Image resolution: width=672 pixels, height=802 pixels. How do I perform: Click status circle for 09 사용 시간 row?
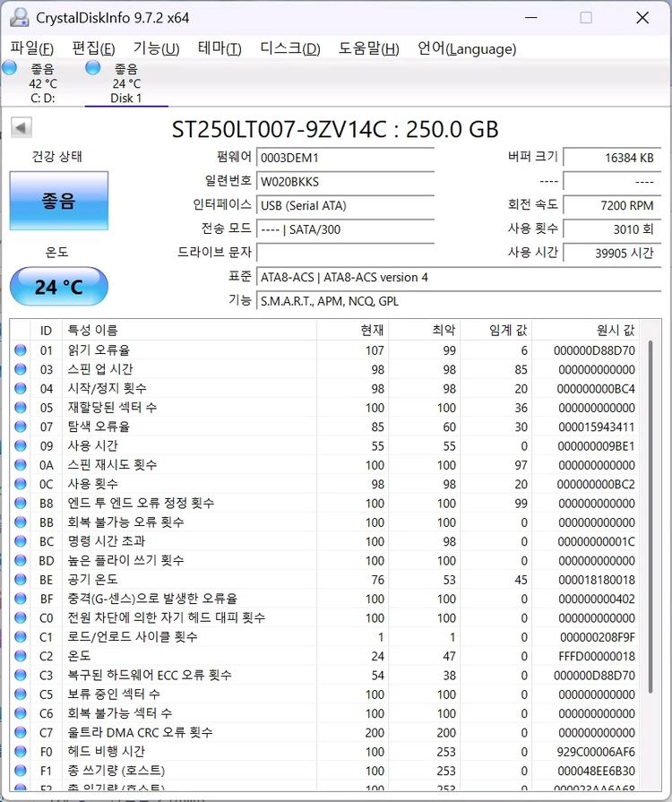20,445
